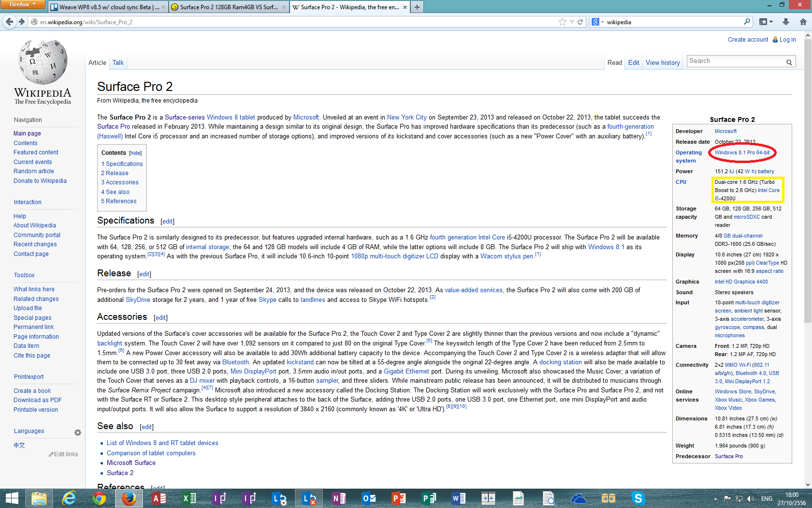Image resolution: width=812 pixels, height=508 pixels.
Task: Click the Create account link
Action: pyautogui.click(x=748, y=40)
